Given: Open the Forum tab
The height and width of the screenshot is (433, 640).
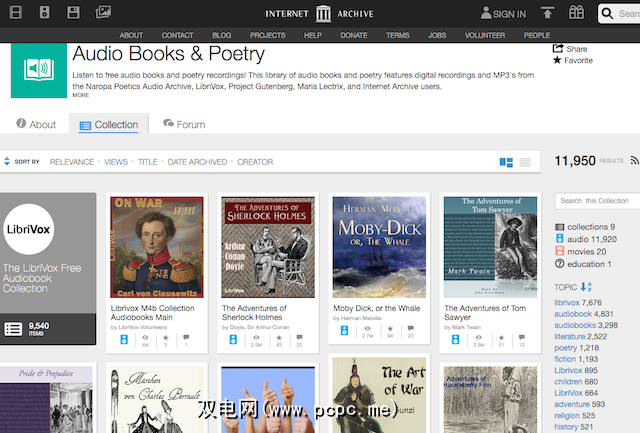Looking at the screenshot, I should (183, 125).
